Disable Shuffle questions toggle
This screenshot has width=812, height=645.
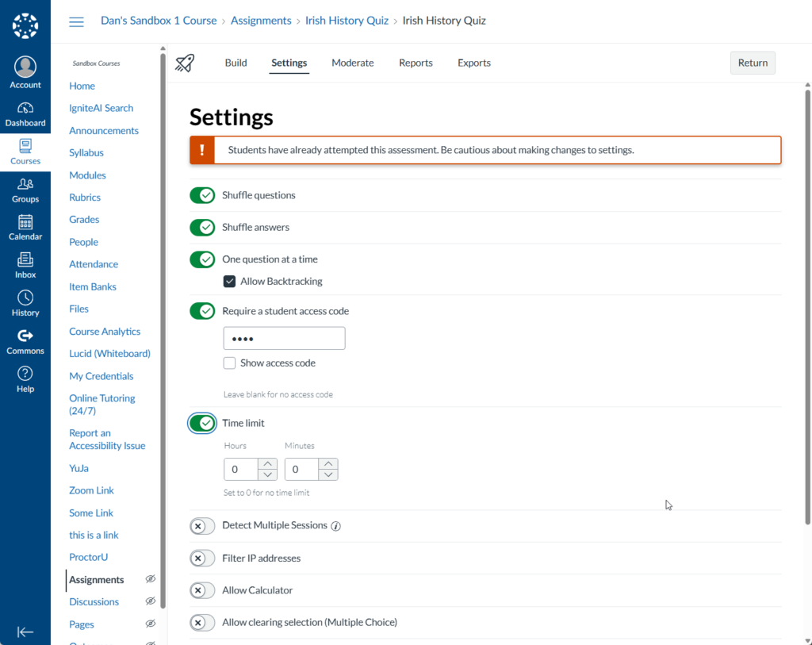coord(202,195)
